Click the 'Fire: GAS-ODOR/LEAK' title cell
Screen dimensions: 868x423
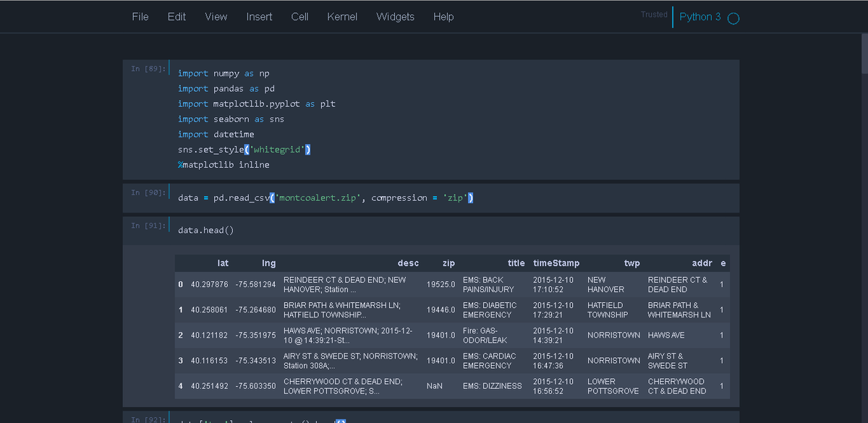tap(484, 336)
